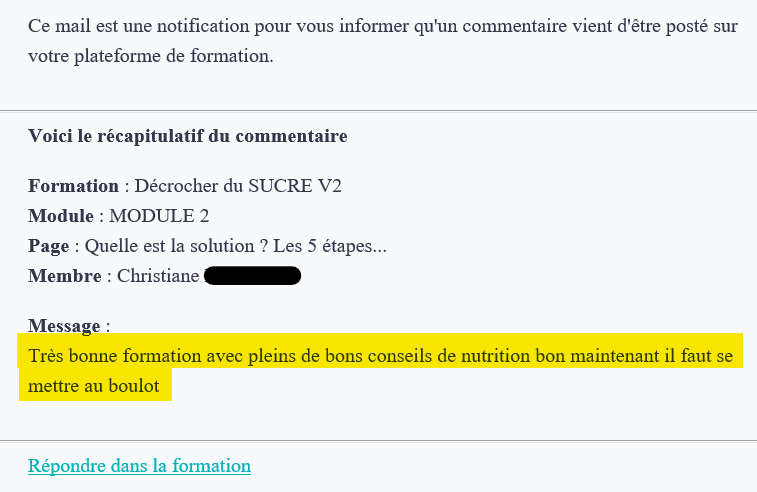Click the 'votre plateforme de formation.' line

151,56
